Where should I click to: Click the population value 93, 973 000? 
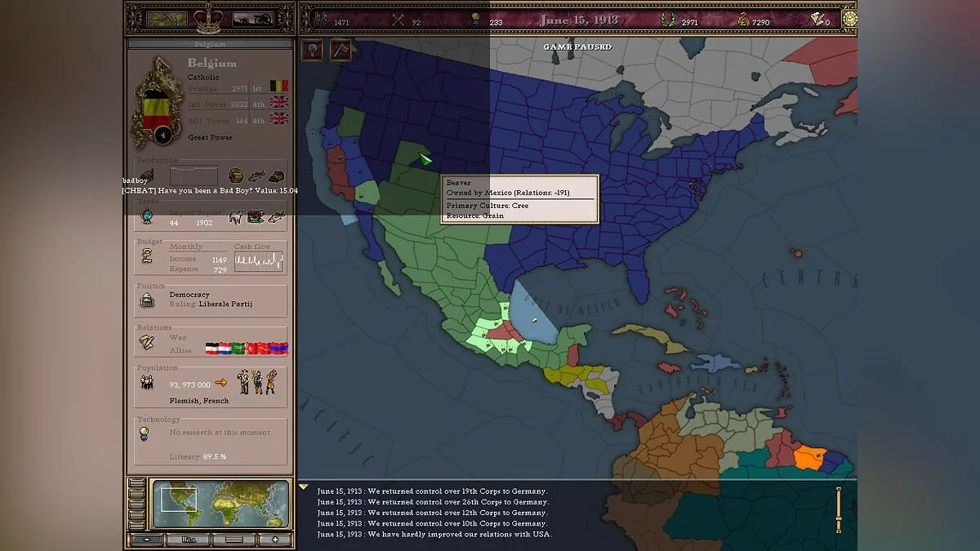(190, 384)
